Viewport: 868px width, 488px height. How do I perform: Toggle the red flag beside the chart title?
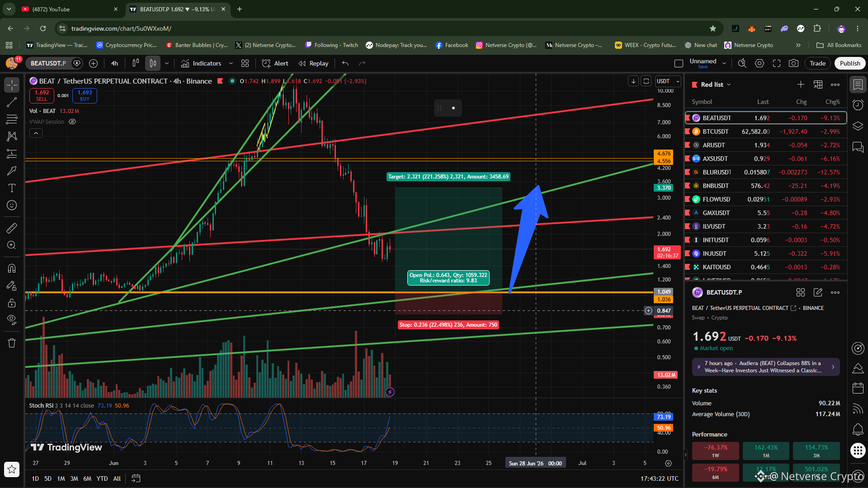click(220, 81)
